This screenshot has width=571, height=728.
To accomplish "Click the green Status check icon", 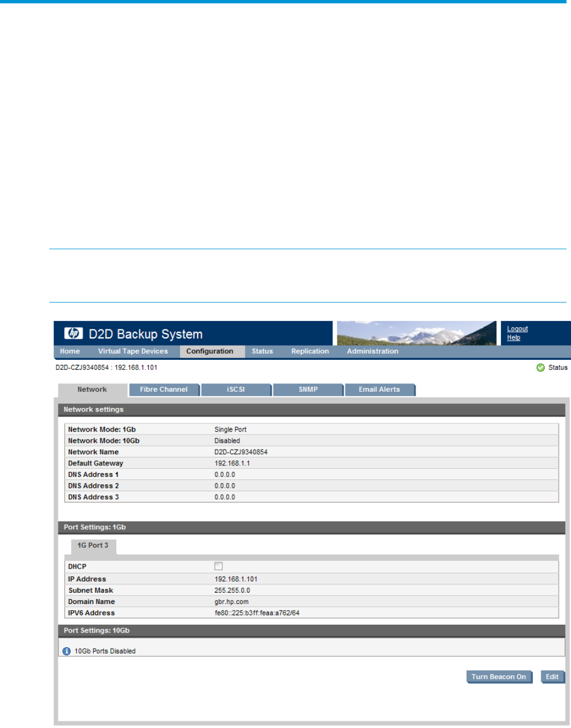I will (541, 368).
